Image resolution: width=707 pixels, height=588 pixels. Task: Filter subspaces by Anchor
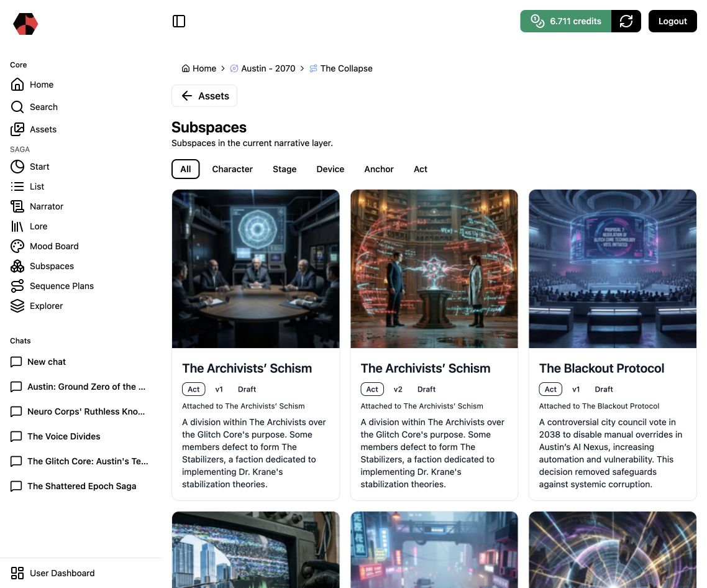coord(379,169)
